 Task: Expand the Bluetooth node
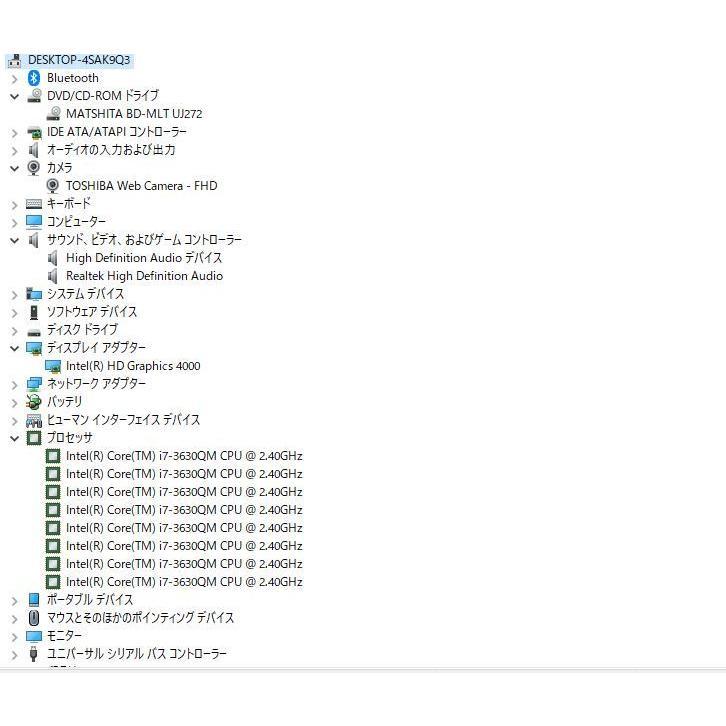point(14,78)
